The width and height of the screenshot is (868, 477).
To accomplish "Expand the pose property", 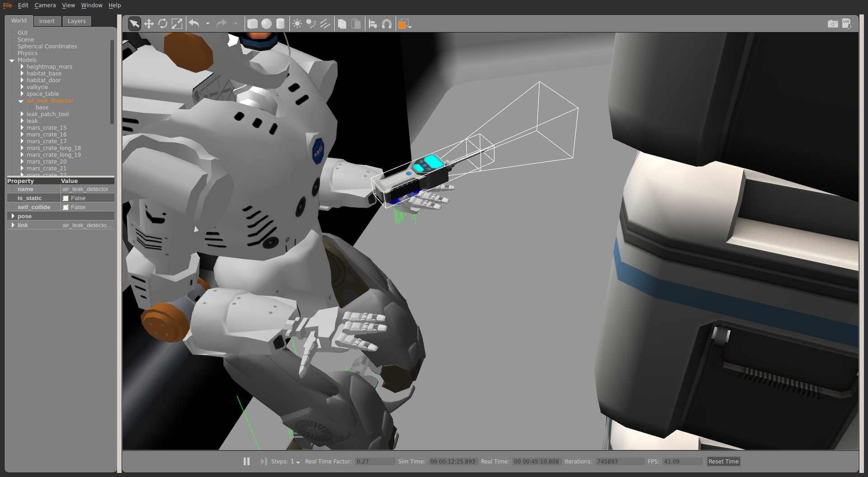I will 13,216.
